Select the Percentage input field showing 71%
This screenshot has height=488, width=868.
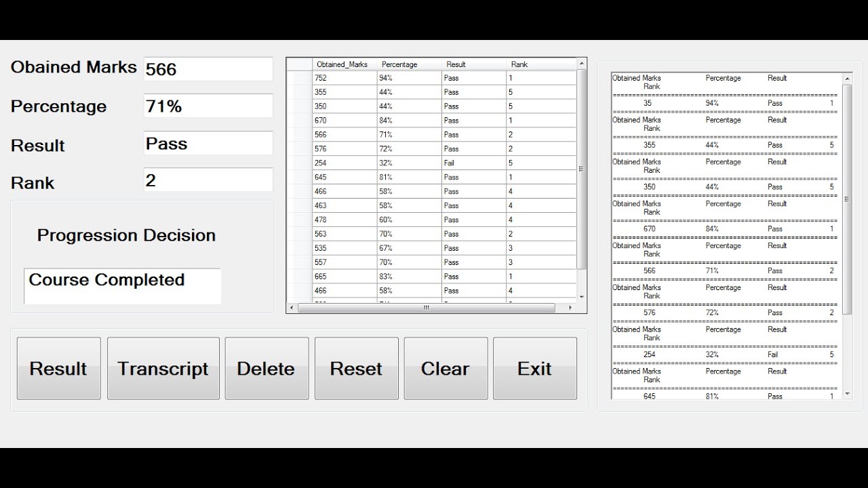tap(208, 106)
